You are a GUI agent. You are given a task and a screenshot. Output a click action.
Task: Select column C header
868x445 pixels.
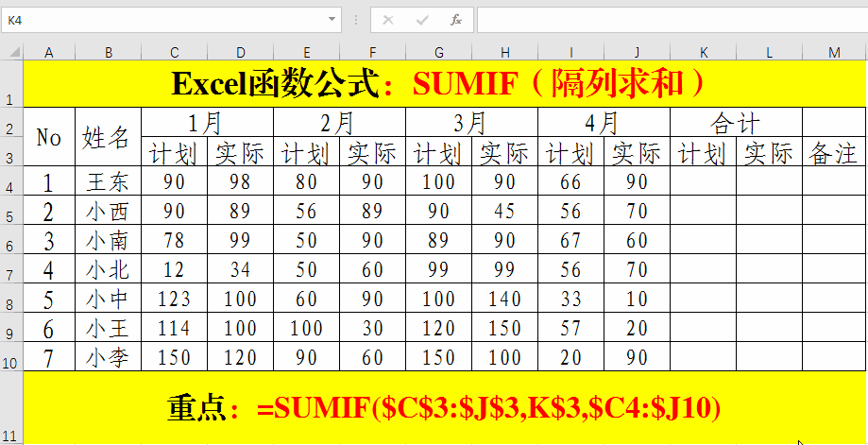click(x=175, y=53)
